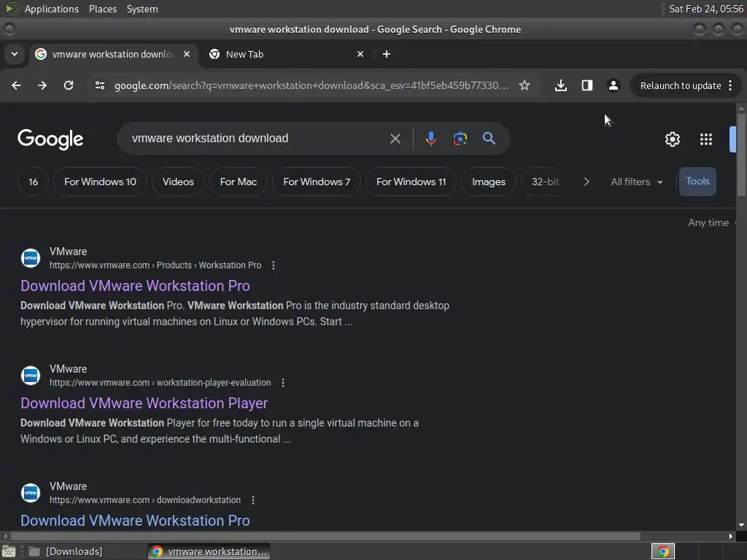Viewport: 747px width, 560px height.
Task: Select vmware workstation Chrome taskbar entry
Action: [209, 551]
